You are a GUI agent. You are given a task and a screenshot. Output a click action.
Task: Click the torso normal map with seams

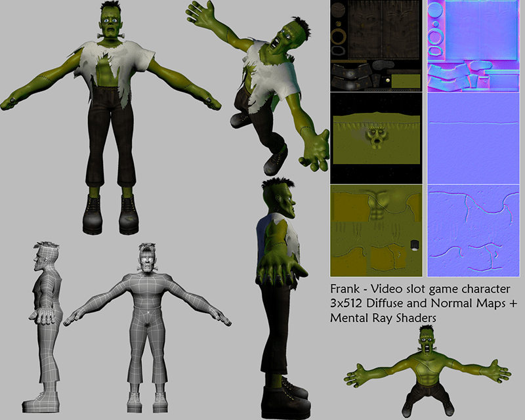[474, 230]
